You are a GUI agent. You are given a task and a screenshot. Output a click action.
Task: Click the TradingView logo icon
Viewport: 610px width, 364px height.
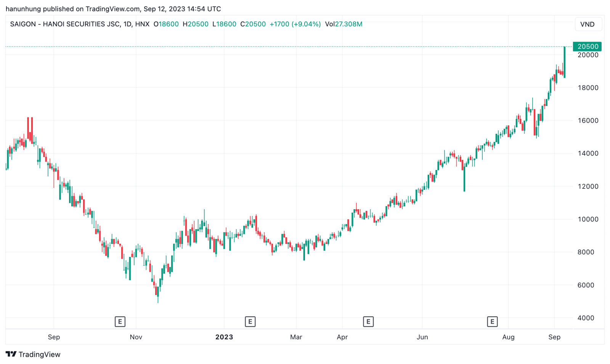coord(11,354)
